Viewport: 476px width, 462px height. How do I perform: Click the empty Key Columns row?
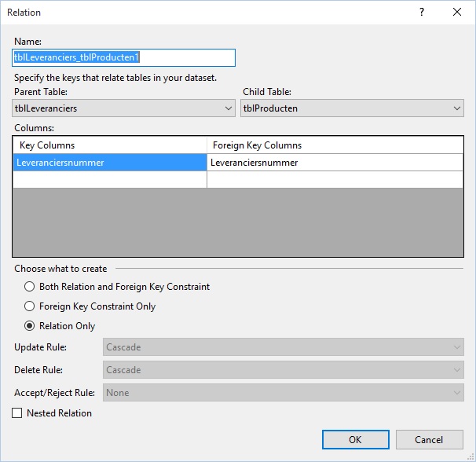tap(110, 179)
